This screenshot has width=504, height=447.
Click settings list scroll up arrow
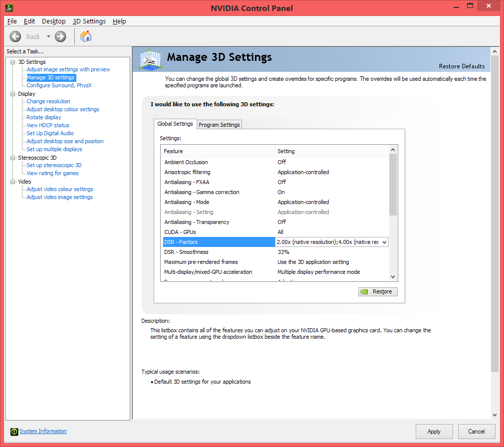click(x=393, y=150)
